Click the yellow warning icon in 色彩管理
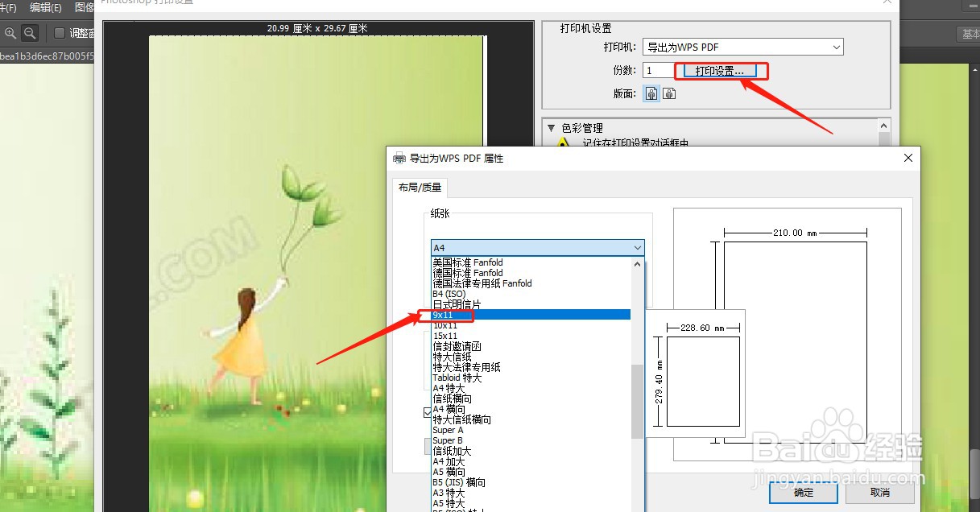980x512 pixels. tap(564, 142)
